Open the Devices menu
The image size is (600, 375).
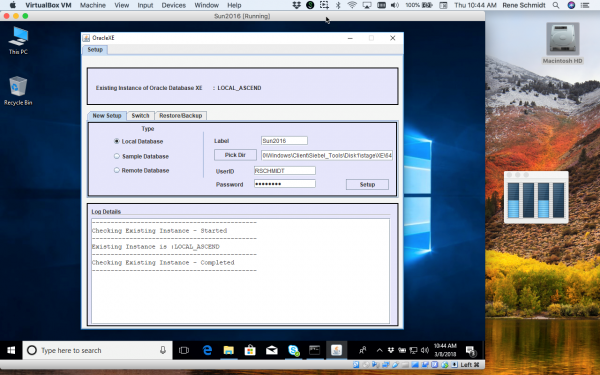click(x=174, y=5)
